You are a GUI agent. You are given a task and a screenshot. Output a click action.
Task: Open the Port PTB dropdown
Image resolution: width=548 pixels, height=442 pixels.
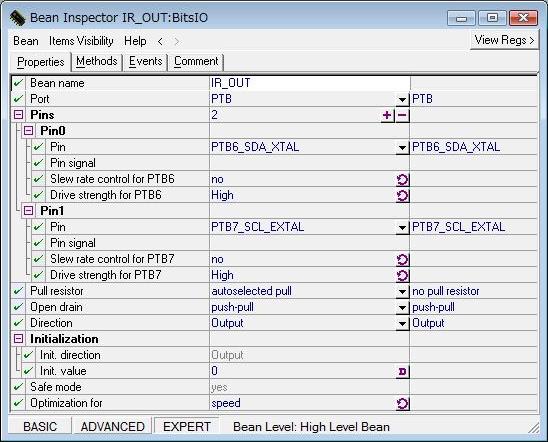(x=402, y=100)
